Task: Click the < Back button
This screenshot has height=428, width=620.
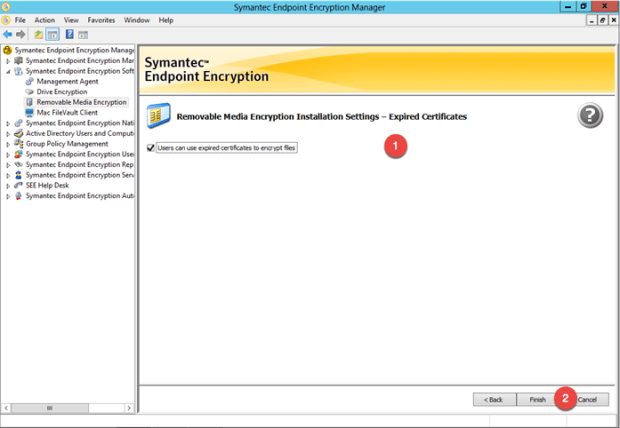Action: point(493,399)
